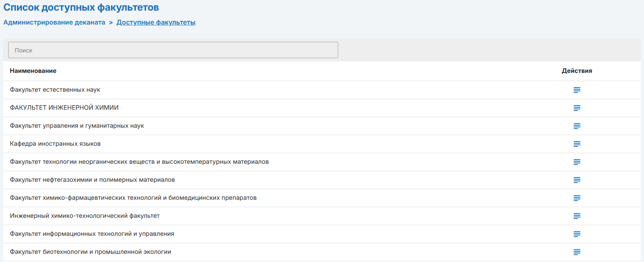The width and height of the screenshot is (644, 262).
Task: Click the action icon for Кафедра иностранных языков
Action: click(x=577, y=144)
